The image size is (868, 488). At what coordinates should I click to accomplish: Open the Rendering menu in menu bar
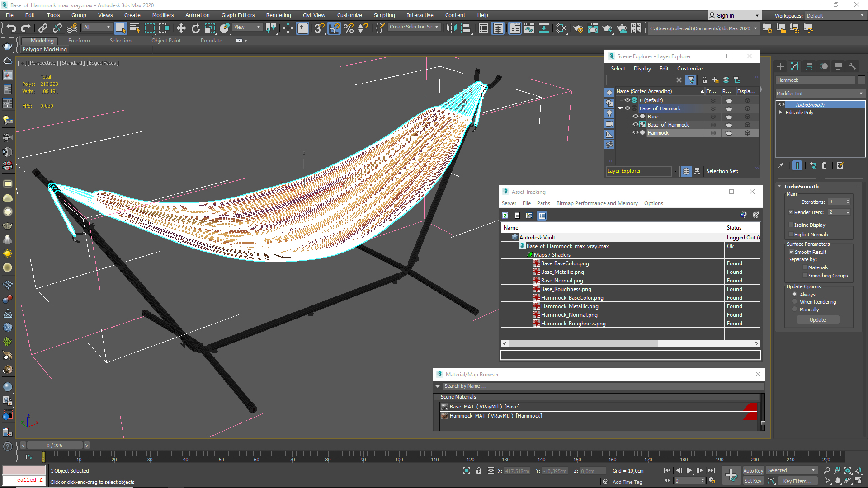(x=278, y=15)
